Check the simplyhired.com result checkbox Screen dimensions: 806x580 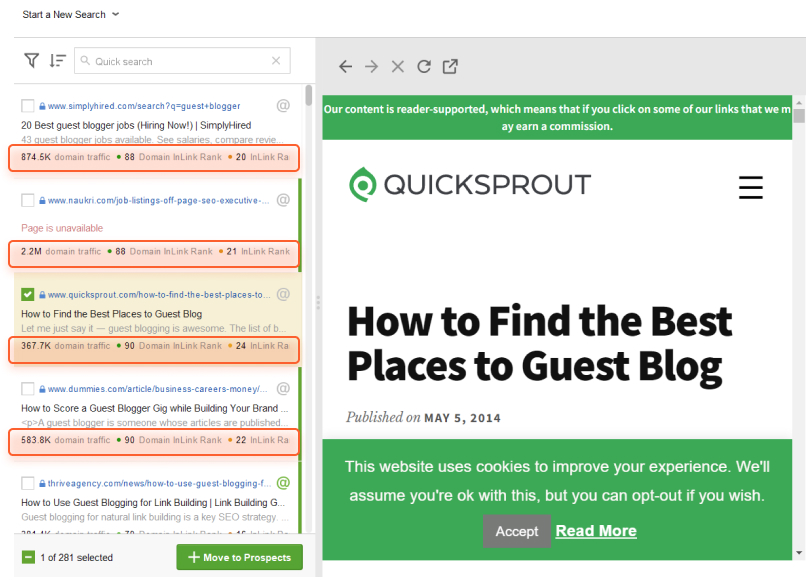coord(28,106)
